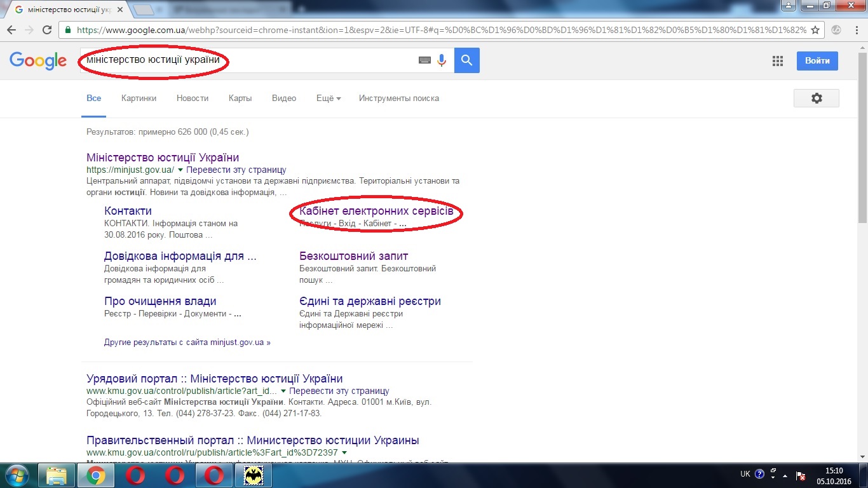Start voice search with the microphone icon

pos(442,60)
